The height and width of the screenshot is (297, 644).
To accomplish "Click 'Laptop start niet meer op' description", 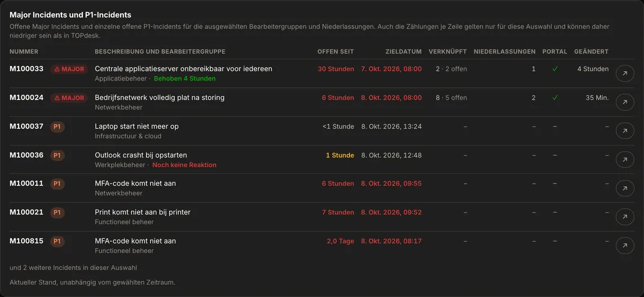I will (137, 126).
